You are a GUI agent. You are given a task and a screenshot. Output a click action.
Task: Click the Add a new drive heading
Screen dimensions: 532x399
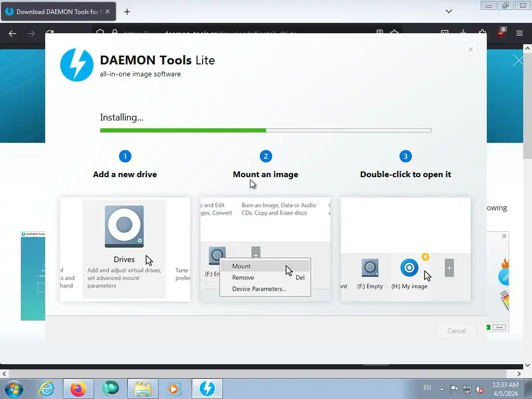coord(125,174)
